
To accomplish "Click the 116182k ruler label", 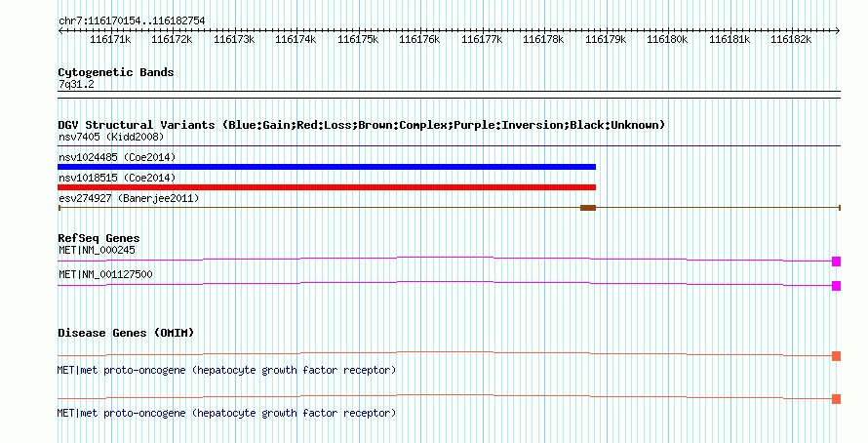I will (x=792, y=39).
